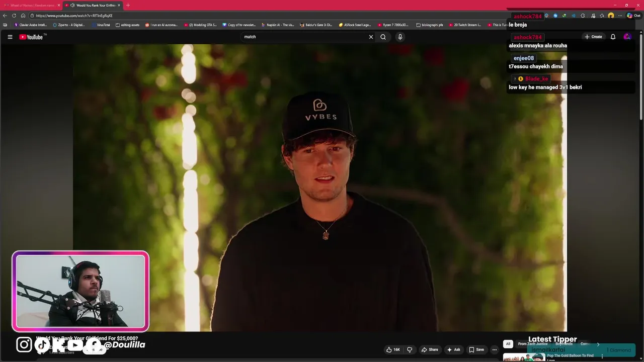Open options for Pop The Gold Balloon video

[602, 356]
